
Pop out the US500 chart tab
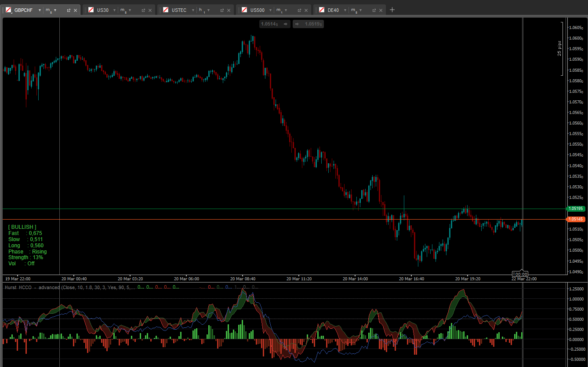click(299, 10)
